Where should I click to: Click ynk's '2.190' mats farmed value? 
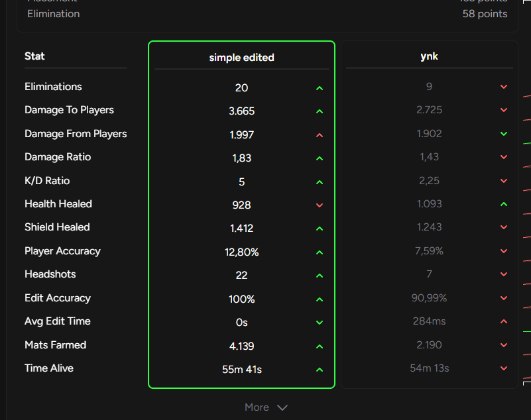[429, 345]
